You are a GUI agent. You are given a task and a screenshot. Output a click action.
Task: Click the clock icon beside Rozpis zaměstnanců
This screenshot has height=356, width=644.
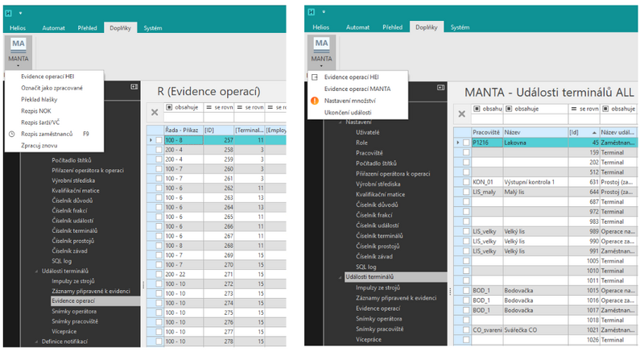(12, 134)
